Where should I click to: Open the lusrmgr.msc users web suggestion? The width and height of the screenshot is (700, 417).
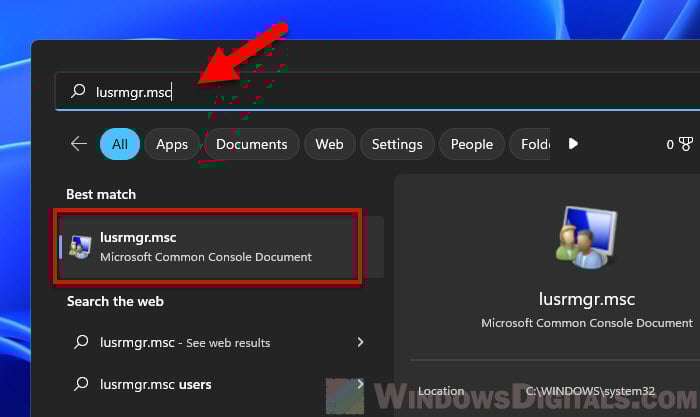[x=221, y=384]
